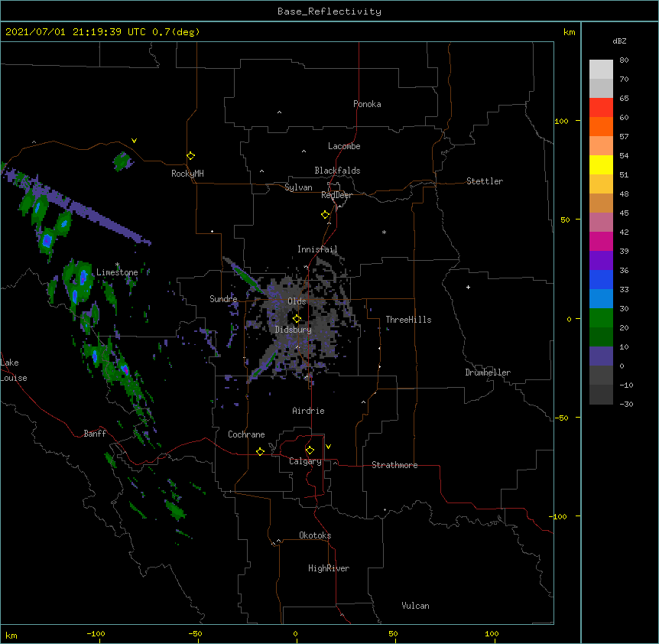Click the Calgary city label

coord(305,461)
